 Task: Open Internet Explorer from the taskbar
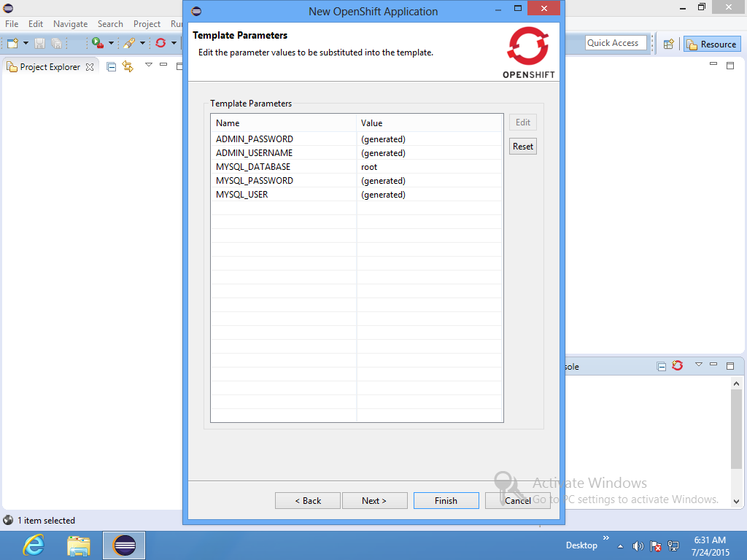pos(34,545)
